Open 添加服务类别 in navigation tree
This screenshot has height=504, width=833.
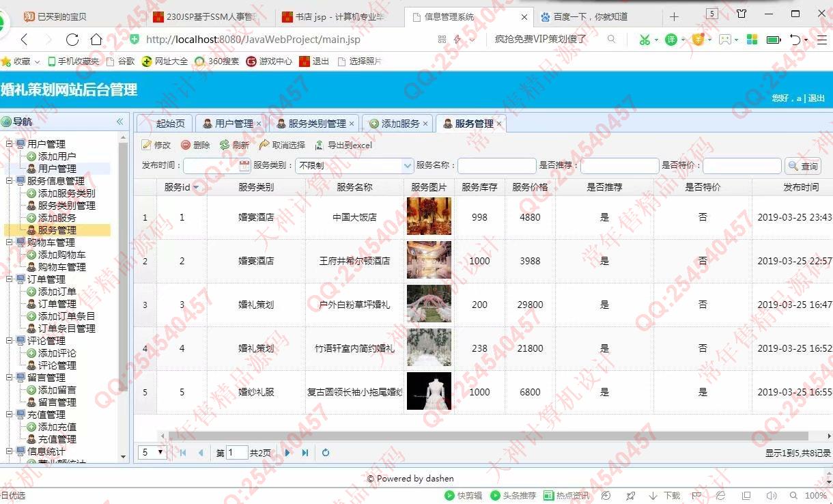(x=66, y=193)
